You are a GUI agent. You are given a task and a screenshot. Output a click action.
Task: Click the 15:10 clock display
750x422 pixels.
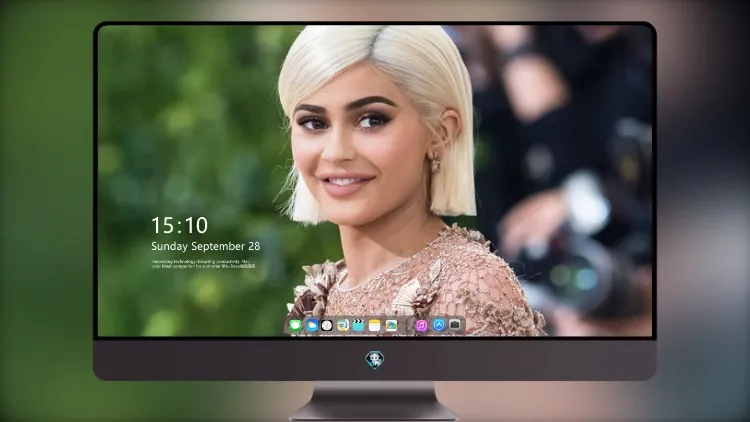179,225
